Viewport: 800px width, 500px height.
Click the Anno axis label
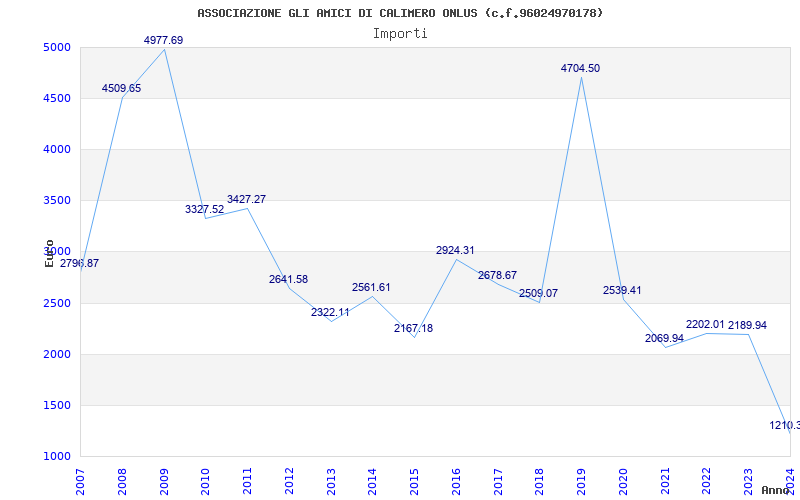pyautogui.click(x=776, y=490)
